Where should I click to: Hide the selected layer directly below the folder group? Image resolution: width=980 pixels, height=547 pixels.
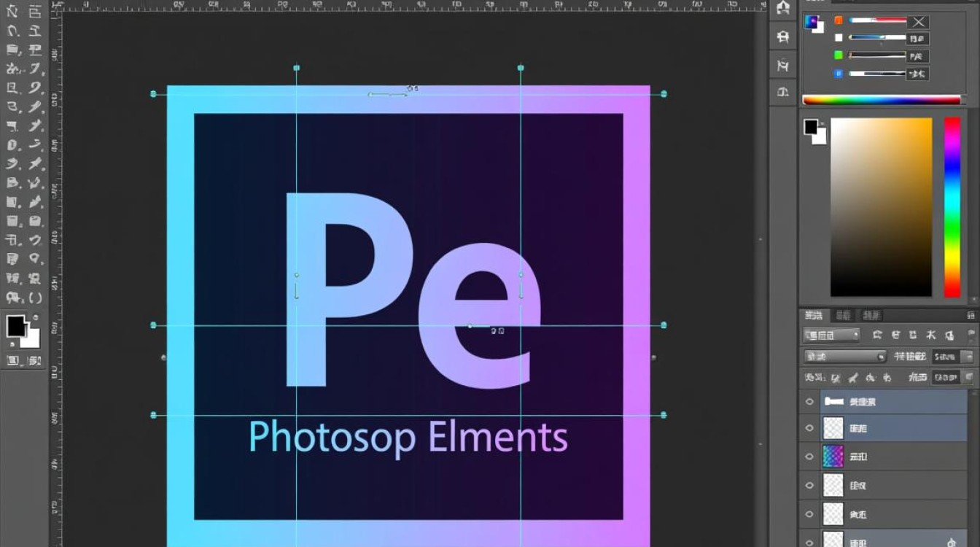point(809,428)
